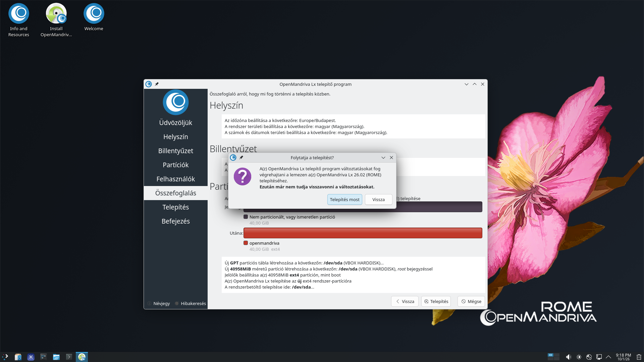Open the terminal chevron icon in the taskbar
This screenshot has height=362, width=644.
click(69, 357)
